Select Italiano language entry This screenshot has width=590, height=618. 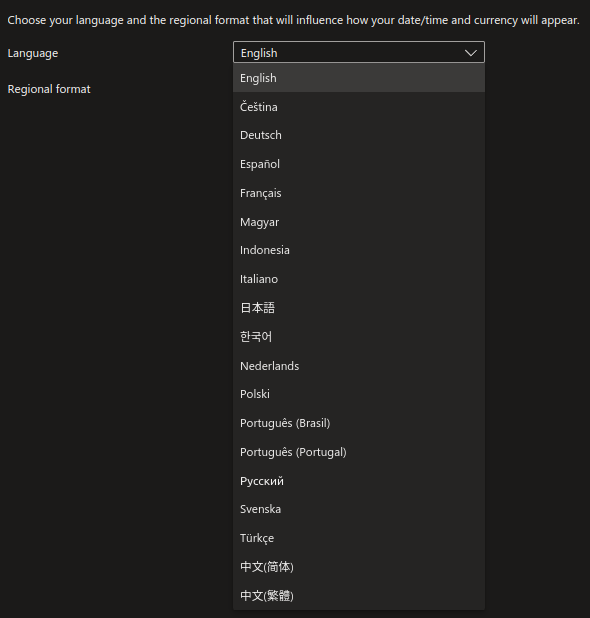359,279
